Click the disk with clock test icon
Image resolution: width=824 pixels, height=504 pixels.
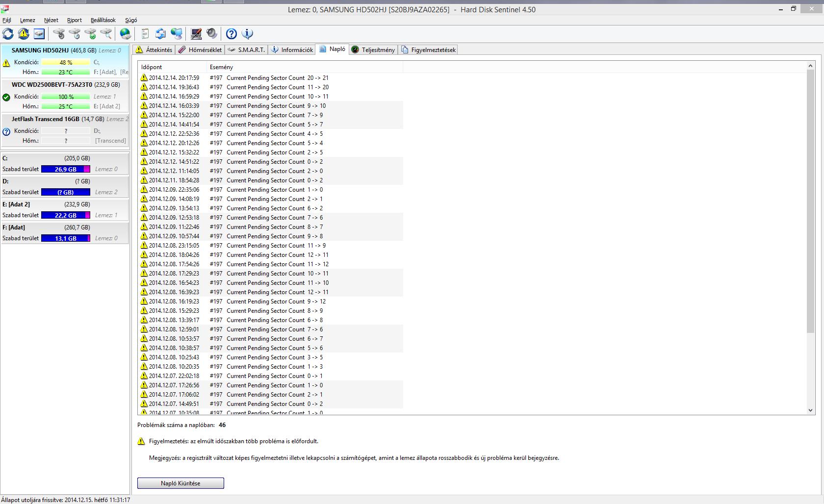click(x=75, y=34)
